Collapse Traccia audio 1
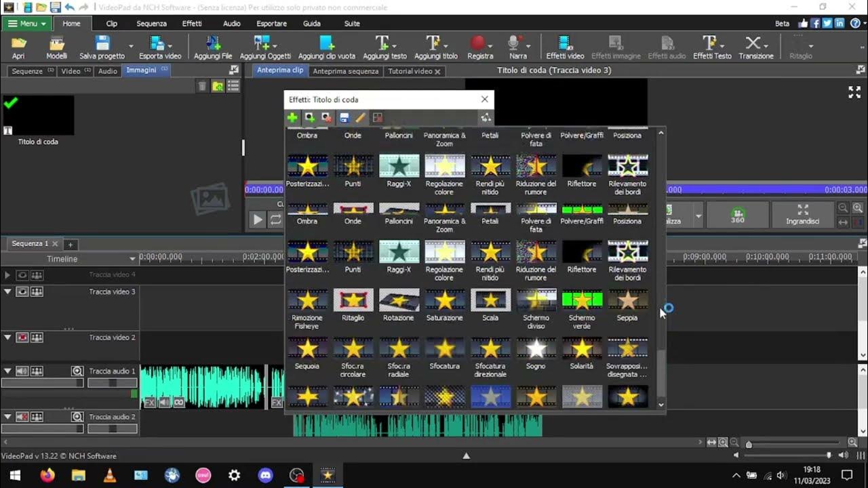 pyautogui.click(x=7, y=371)
